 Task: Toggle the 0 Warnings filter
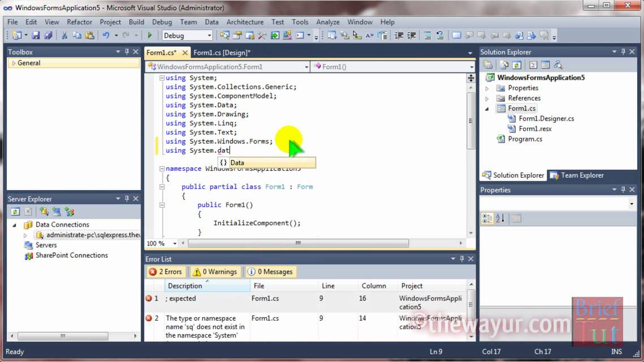click(215, 271)
